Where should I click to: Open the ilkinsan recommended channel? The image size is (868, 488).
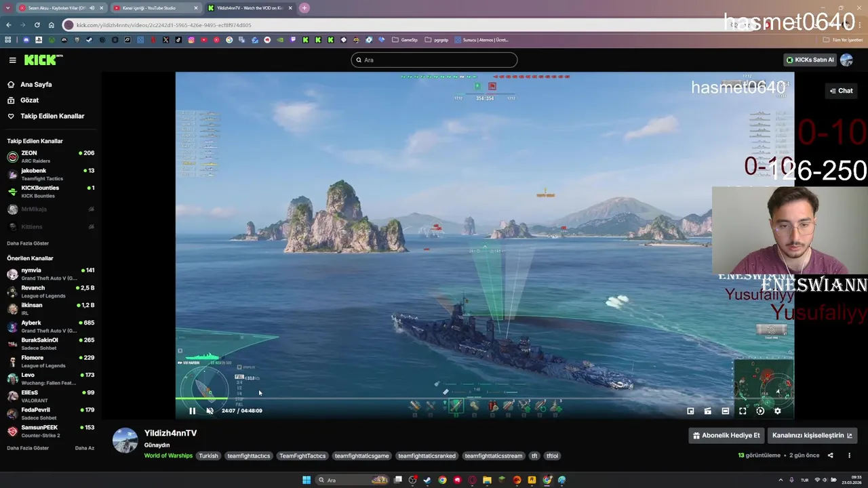(x=51, y=309)
